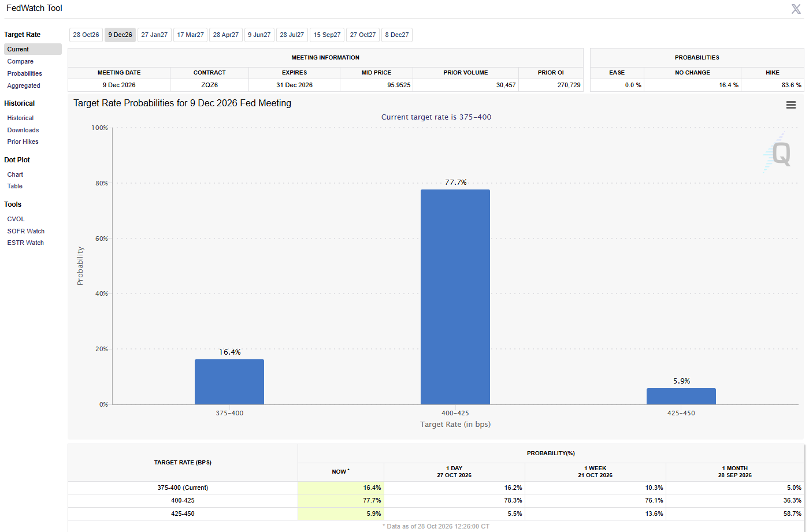Screen dimensions: 809x532
Task: Select the 8 Dec27 meeting tab
Action: pyautogui.click(x=397, y=35)
